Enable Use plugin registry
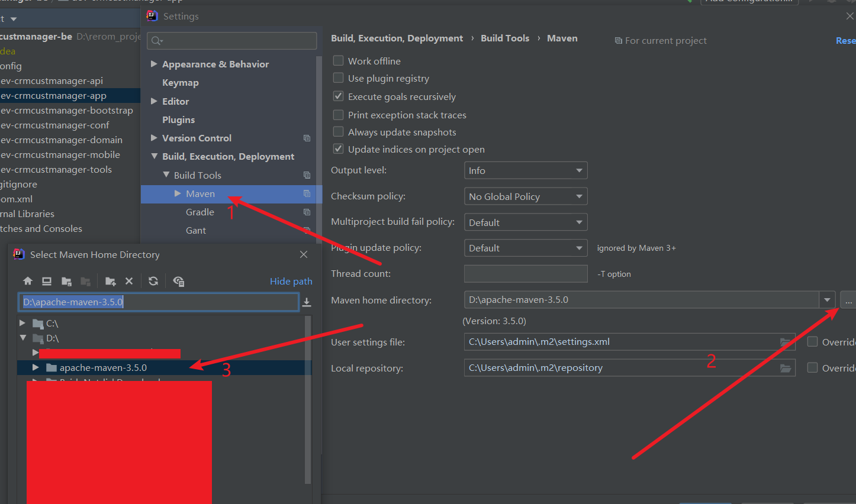Image resolution: width=856 pixels, height=504 pixels. [338, 77]
